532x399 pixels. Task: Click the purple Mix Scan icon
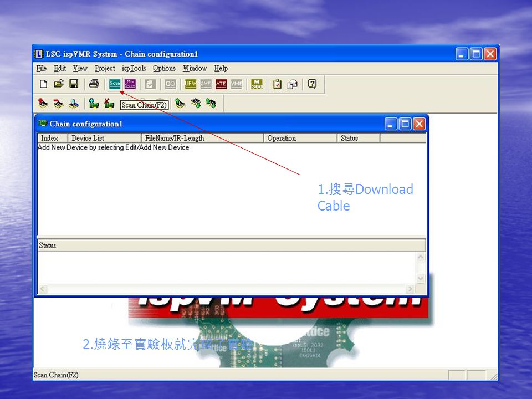point(130,84)
